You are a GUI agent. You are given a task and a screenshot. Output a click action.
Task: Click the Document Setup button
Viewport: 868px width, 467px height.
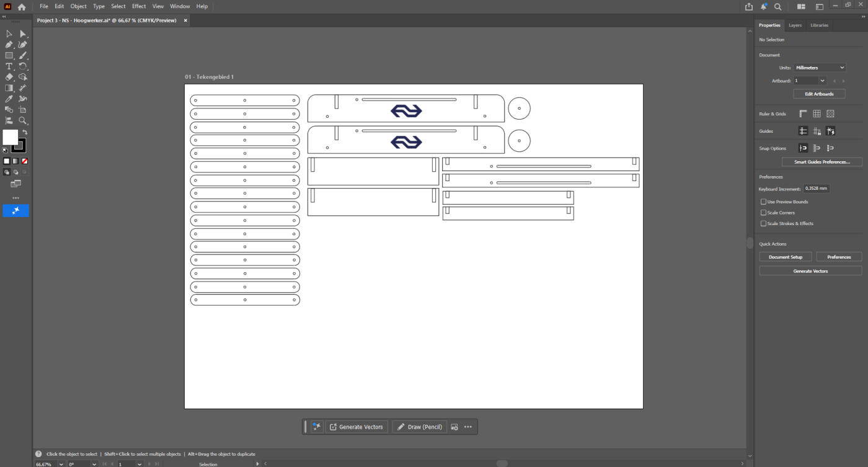point(786,257)
